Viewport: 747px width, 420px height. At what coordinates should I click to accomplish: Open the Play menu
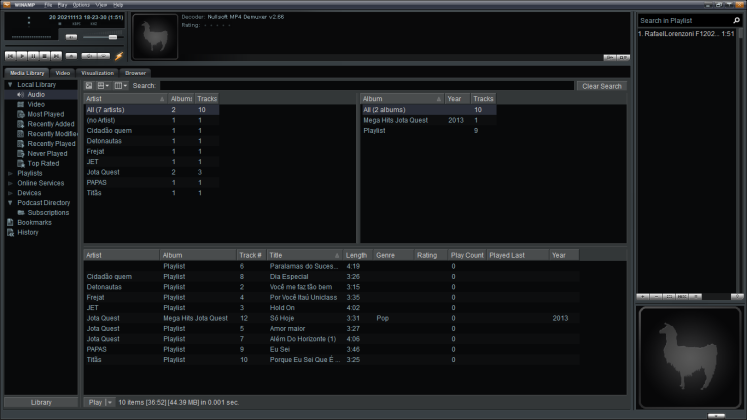point(62,5)
